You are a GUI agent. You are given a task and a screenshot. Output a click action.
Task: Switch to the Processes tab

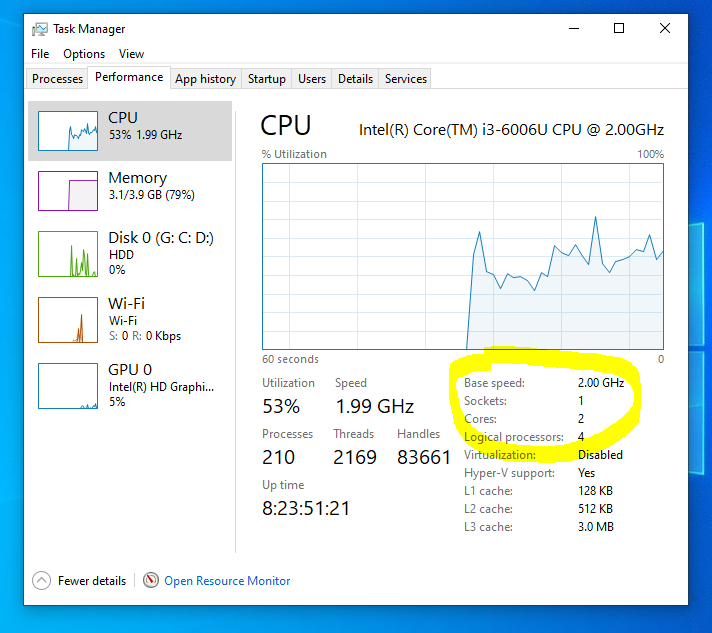[57, 79]
